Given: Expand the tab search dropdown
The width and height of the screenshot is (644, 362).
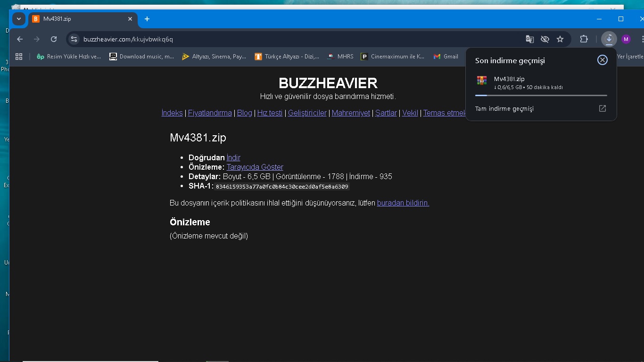Looking at the screenshot, I should pos(18,19).
